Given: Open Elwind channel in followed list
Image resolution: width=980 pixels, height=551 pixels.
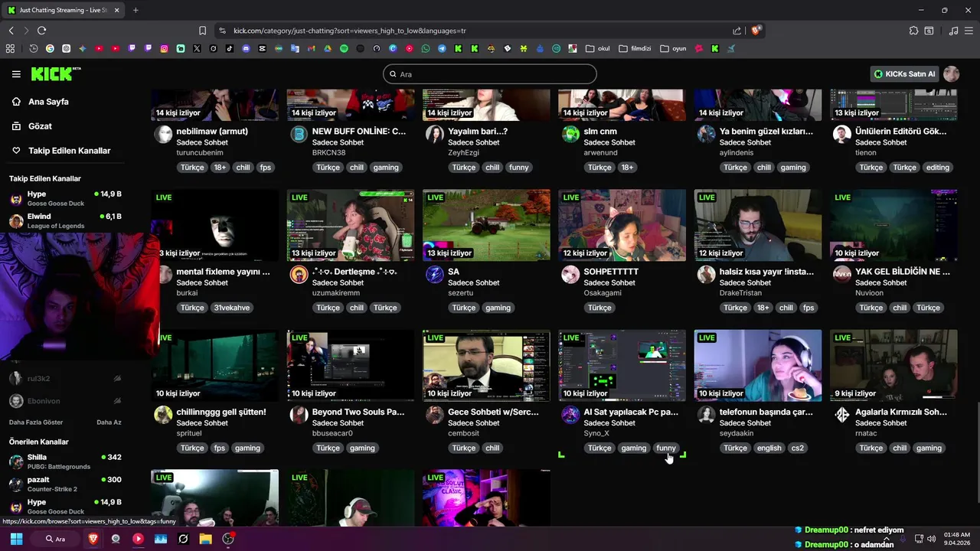Looking at the screenshot, I should pyautogui.click(x=65, y=221).
